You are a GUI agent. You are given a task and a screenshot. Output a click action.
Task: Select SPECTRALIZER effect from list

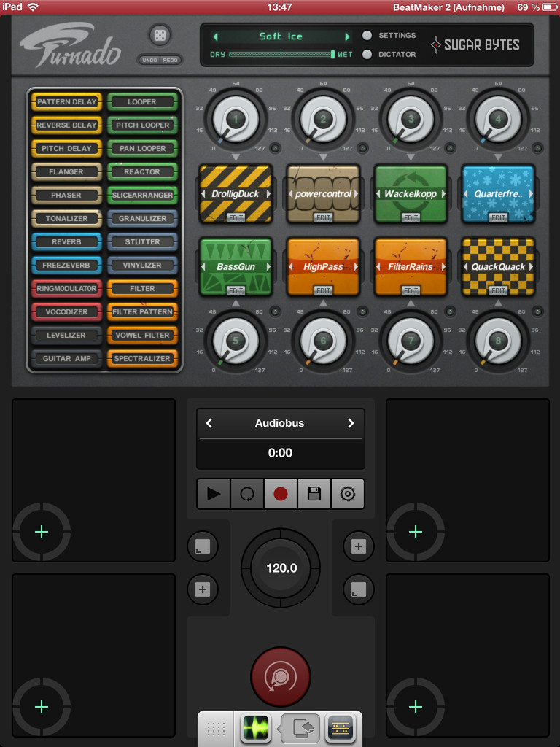click(x=142, y=358)
